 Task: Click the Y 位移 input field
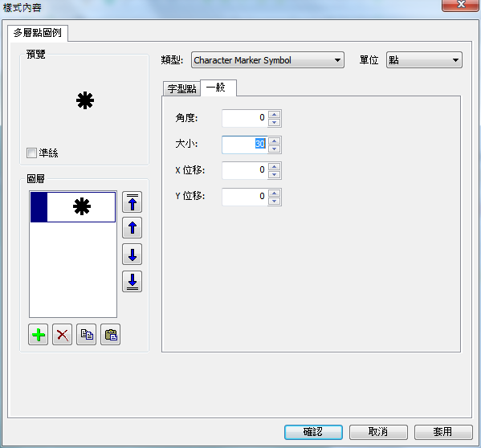(x=244, y=197)
